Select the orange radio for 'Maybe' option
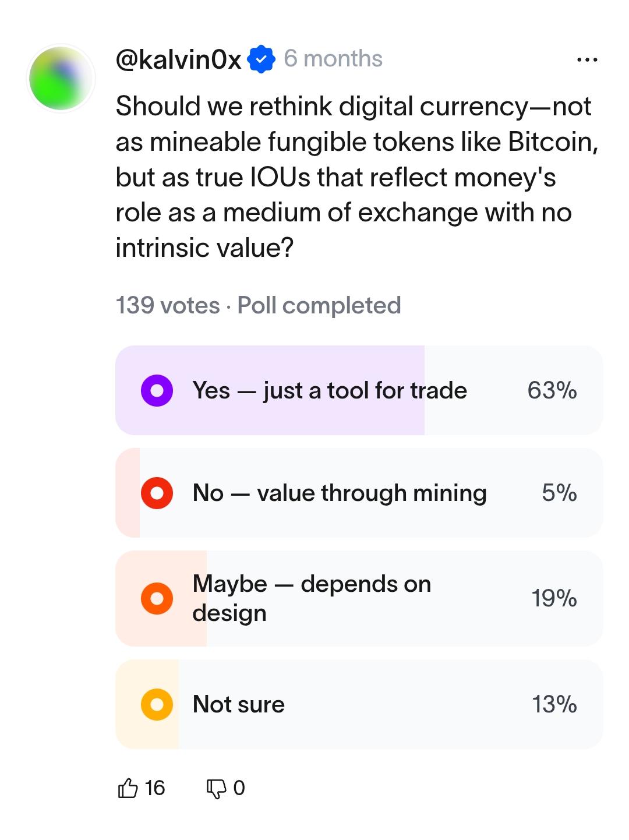629x840 pixels. click(x=157, y=598)
